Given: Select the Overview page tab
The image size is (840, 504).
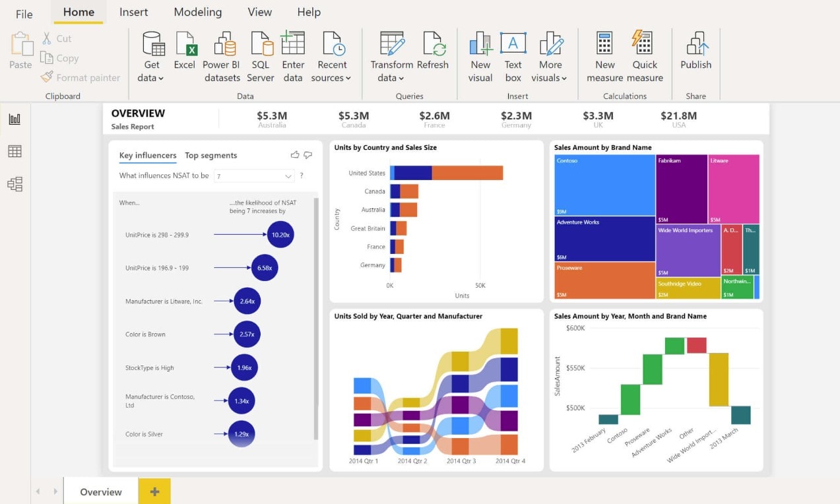Looking at the screenshot, I should [x=101, y=491].
